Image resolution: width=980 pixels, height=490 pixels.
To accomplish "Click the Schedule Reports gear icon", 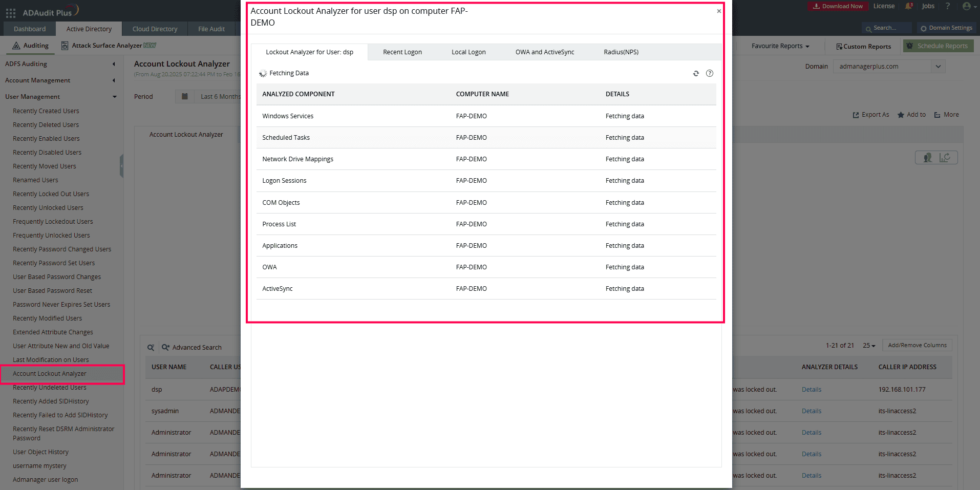I will 909,46.
